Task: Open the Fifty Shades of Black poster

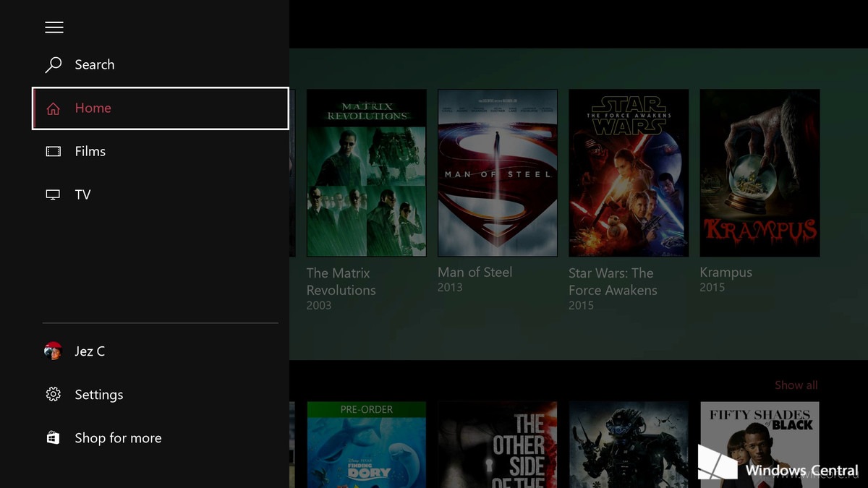Action: point(759,445)
